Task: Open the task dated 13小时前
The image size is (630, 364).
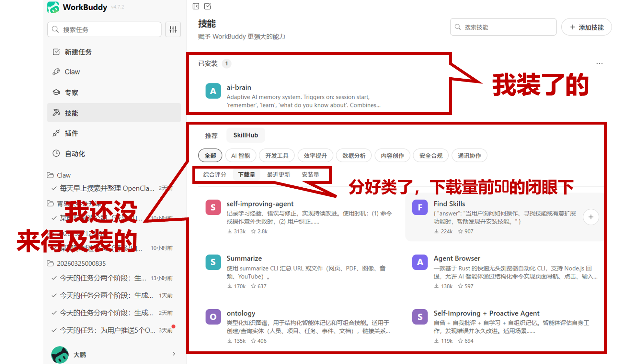Action: pyautogui.click(x=112, y=278)
